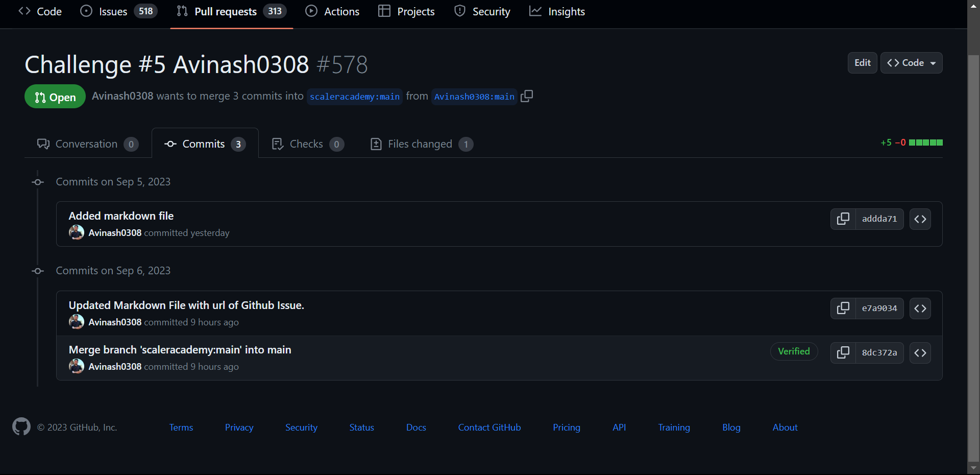Switch to the Files changed tab
Screen dimensions: 980x475
[422, 144]
